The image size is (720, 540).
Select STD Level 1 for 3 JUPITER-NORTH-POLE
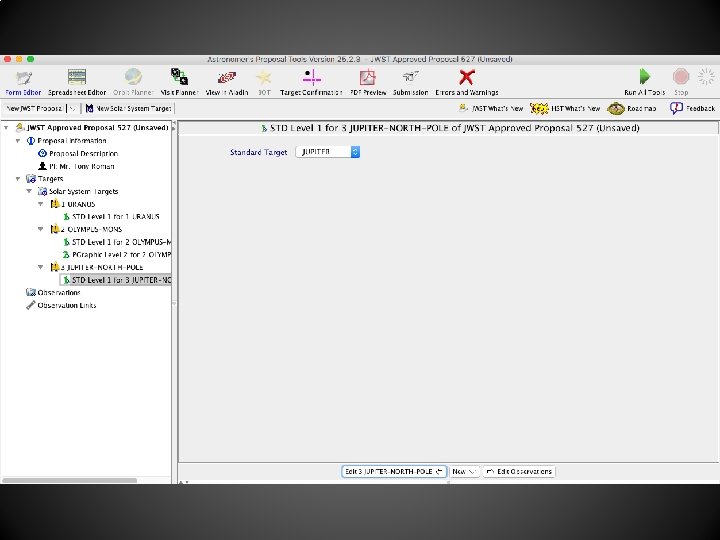[117, 280]
